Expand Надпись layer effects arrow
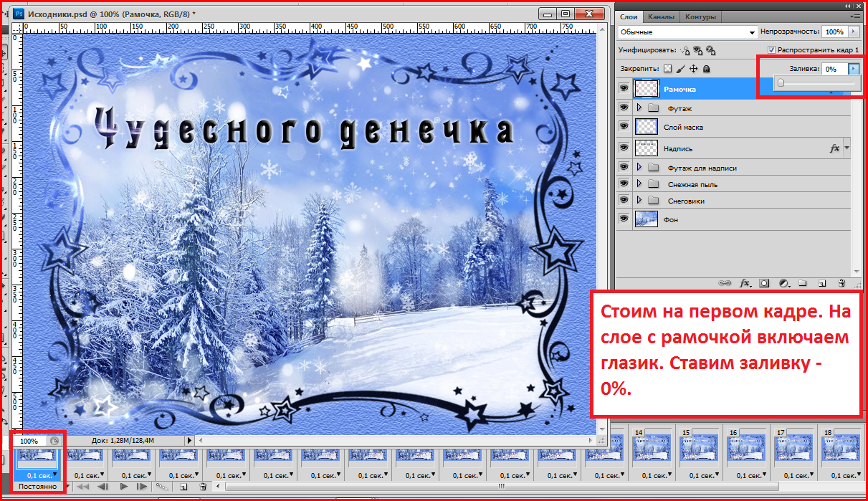The height and width of the screenshot is (501, 868). (x=846, y=148)
